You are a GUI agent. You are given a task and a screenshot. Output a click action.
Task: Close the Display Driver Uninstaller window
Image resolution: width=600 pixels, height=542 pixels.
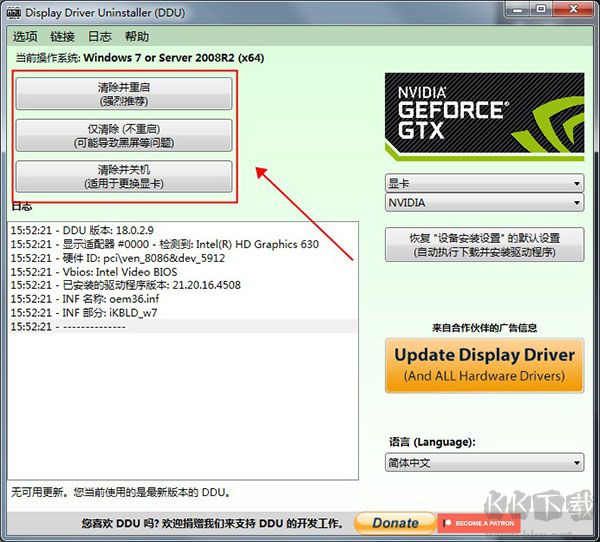(x=578, y=11)
